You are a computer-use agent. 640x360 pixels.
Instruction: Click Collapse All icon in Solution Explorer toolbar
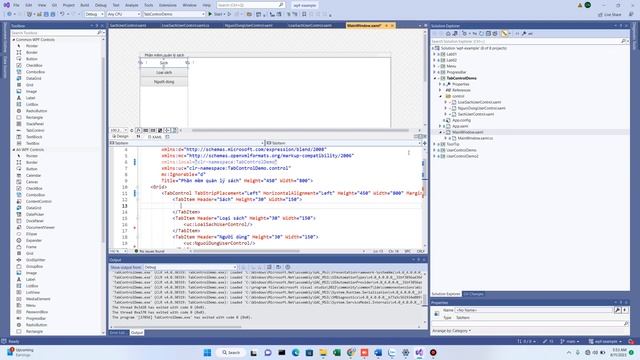pos(488,33)
